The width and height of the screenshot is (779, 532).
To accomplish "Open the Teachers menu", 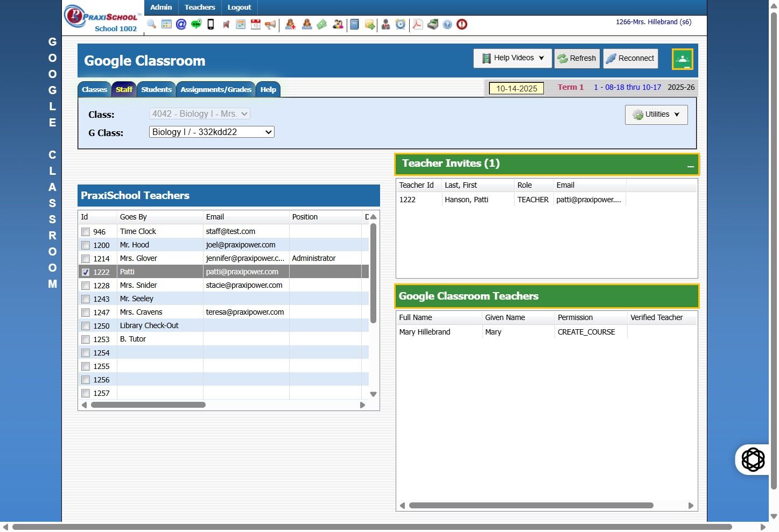I will click(200, 7).
